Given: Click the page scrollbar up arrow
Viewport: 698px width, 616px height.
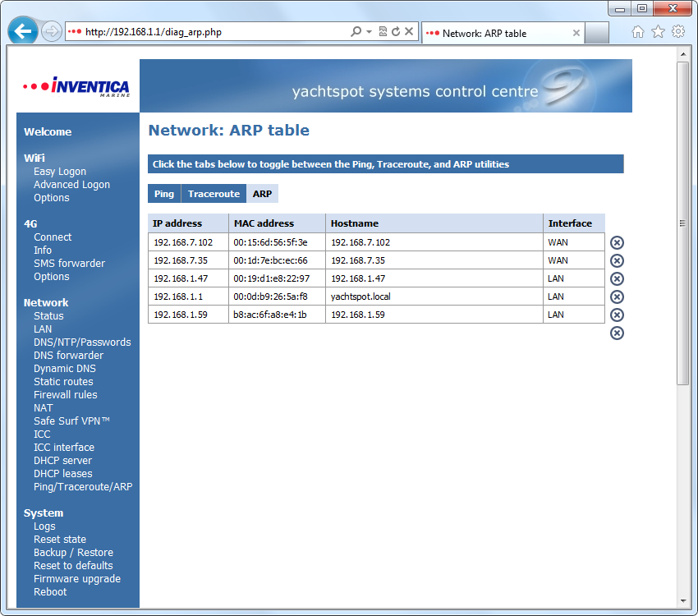Looking at the screenshot, I should pyautogui.click(x=683, y=54).
